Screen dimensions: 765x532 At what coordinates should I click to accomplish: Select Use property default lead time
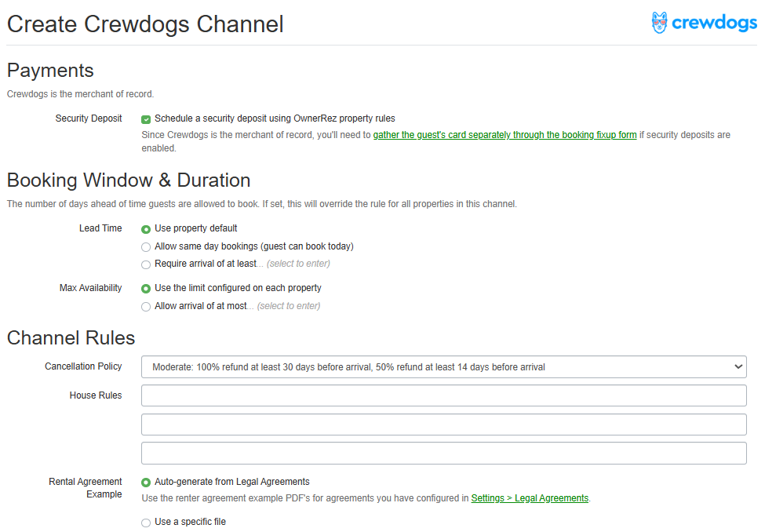pyautogui.click(x=146, y=229)
